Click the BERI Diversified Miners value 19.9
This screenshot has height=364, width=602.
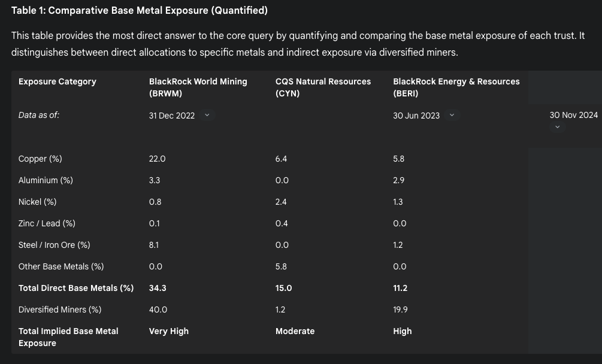click(400, 310)
